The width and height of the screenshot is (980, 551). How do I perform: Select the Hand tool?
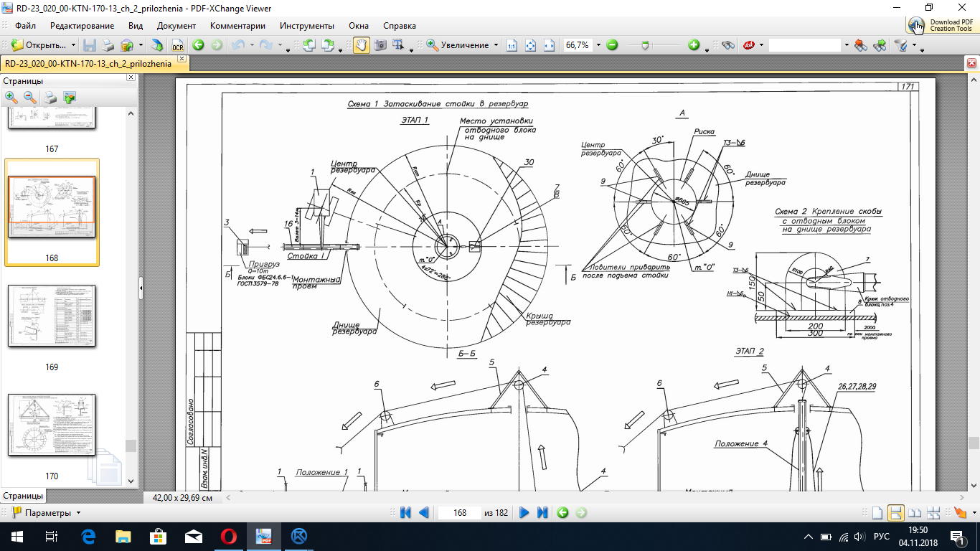point(361,45)
